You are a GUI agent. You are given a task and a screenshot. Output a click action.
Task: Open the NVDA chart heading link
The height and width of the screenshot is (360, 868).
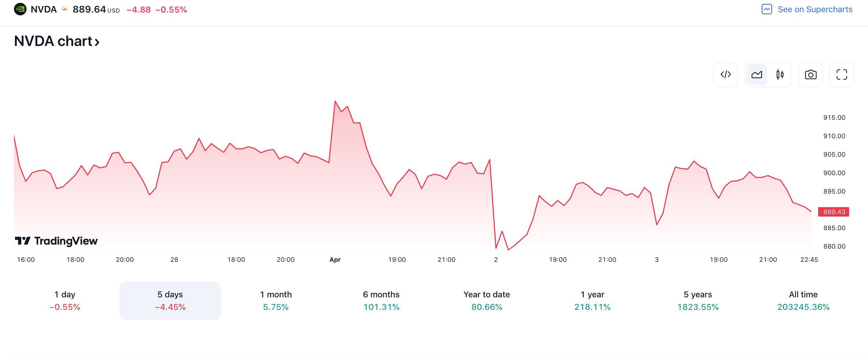point(57,41)
